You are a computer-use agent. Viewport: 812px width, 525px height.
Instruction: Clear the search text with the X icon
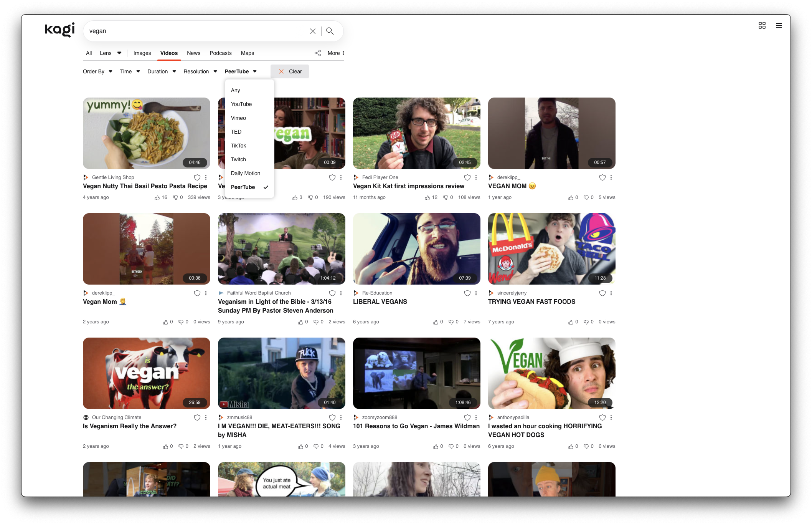point(313,31)
